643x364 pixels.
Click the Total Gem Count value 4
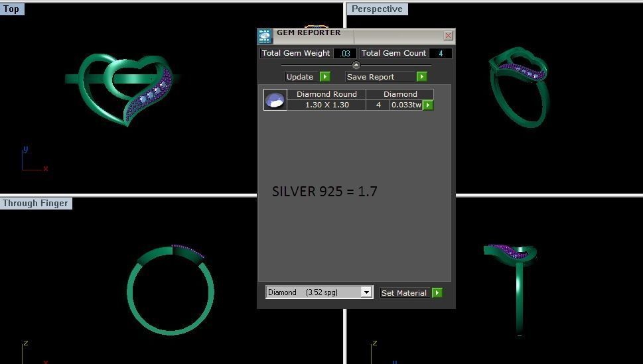click(441, 53)
